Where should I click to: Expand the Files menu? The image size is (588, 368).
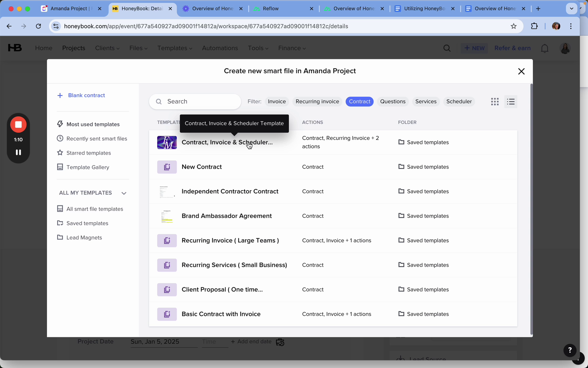138,48
